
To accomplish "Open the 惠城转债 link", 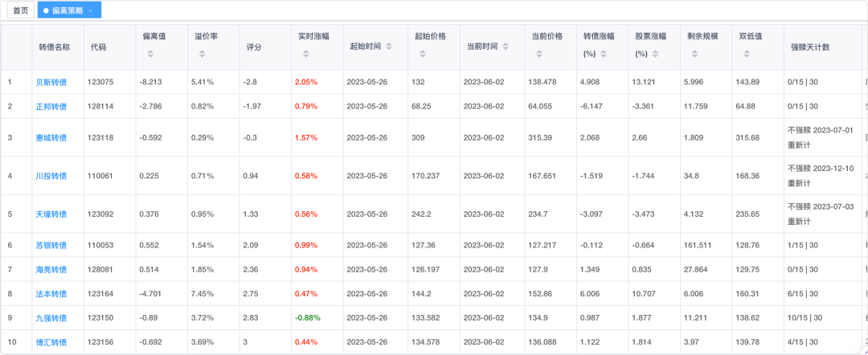I will pyautogui.click(x=51, y=137).
